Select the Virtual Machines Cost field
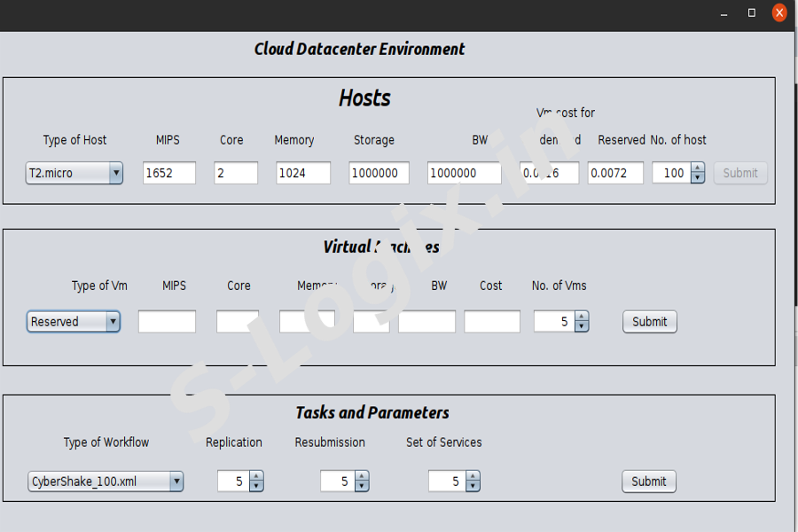 (x=491, y=322)
